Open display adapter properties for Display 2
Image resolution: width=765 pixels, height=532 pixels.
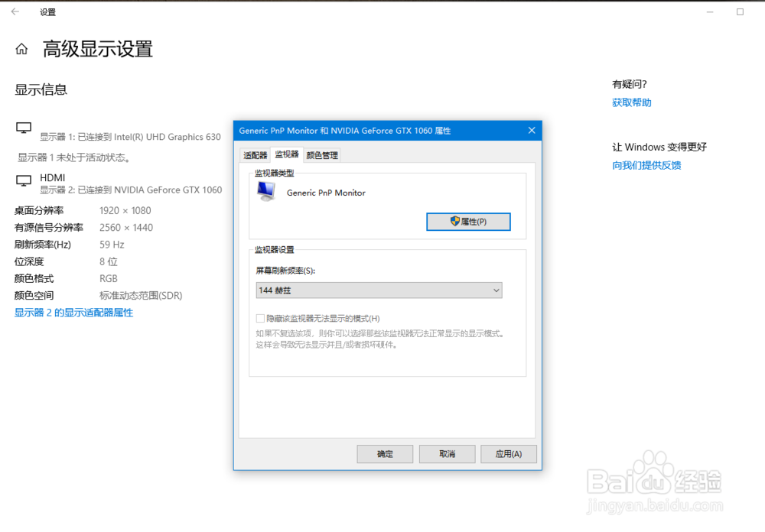[x=73, y=313]
